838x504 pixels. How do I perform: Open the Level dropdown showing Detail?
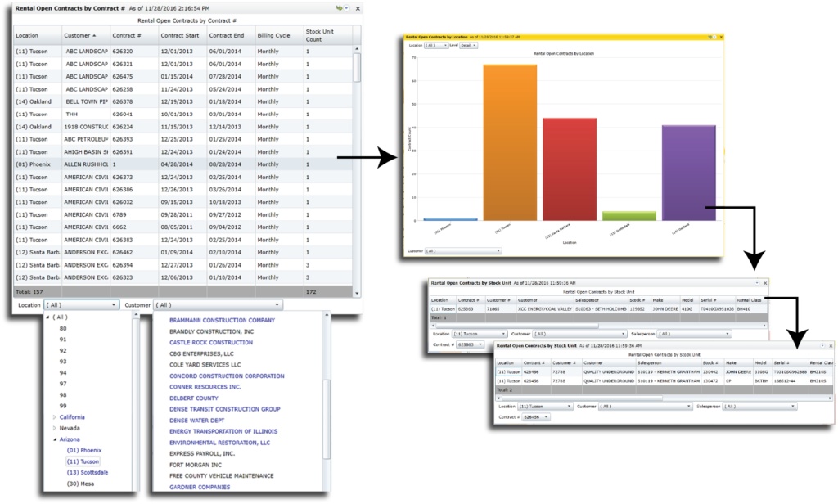[468, 46]
